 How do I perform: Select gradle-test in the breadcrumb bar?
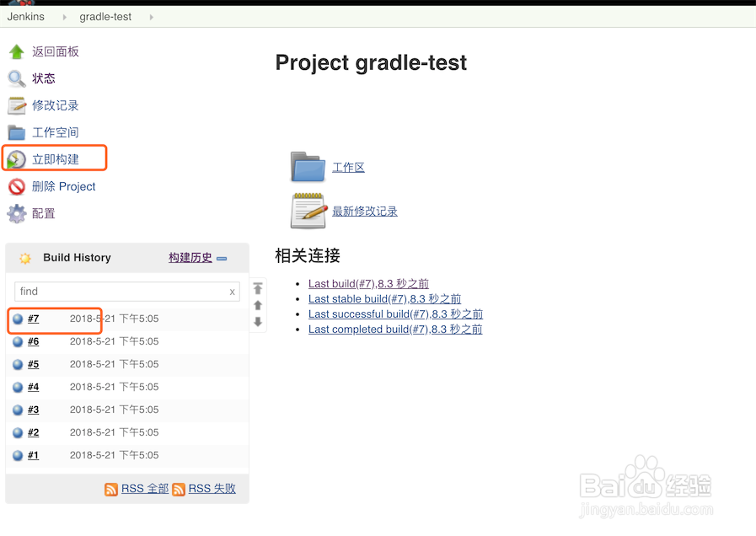click(x=105, y=16)
